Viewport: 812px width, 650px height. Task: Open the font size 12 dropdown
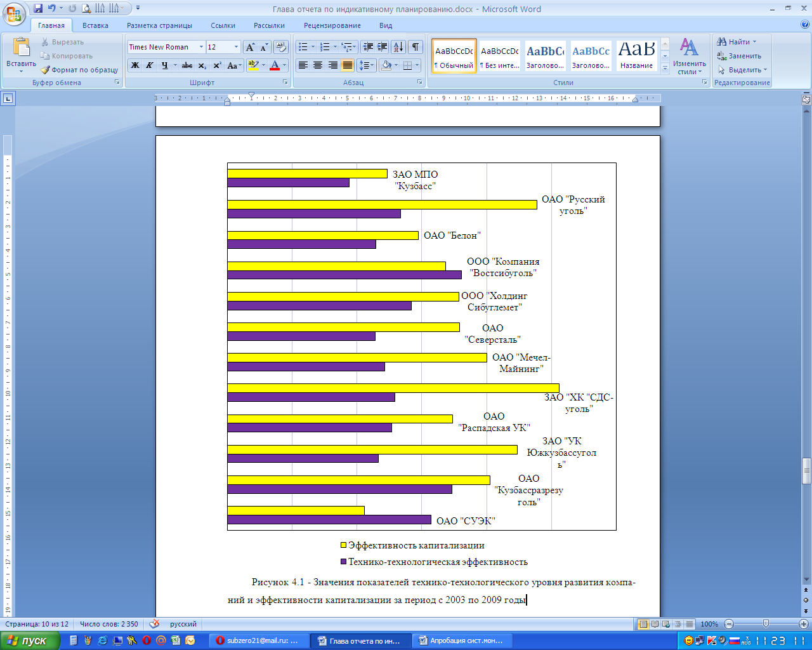tap(236, 47)
